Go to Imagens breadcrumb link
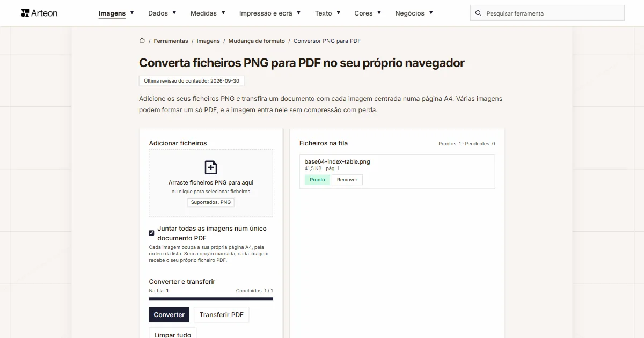 coord(208,41)
